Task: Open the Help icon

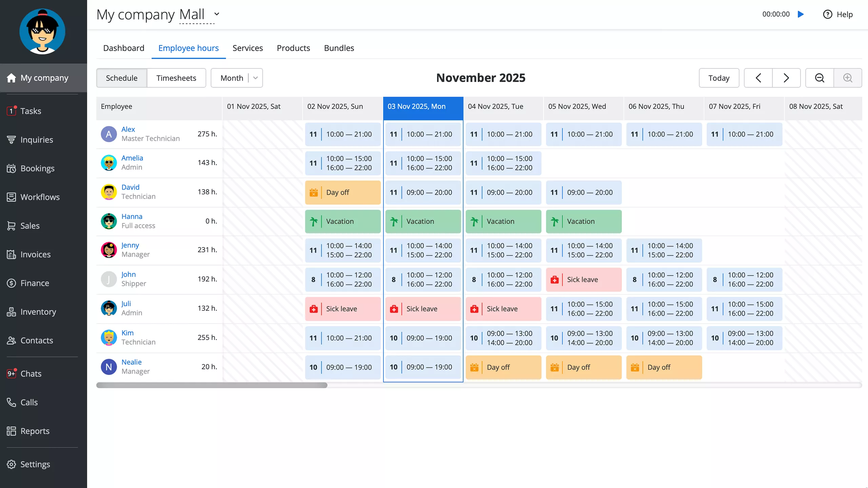Action: coord(827,14)
